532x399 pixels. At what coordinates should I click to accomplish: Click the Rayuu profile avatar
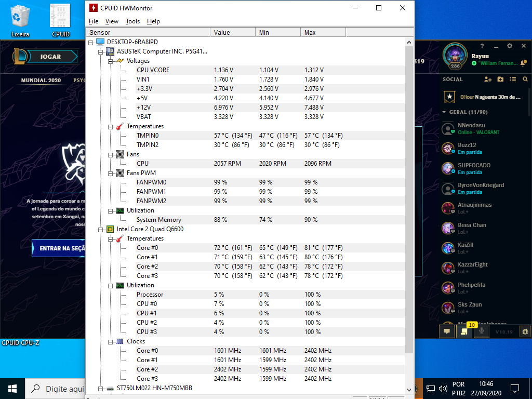tap(455, 57)
